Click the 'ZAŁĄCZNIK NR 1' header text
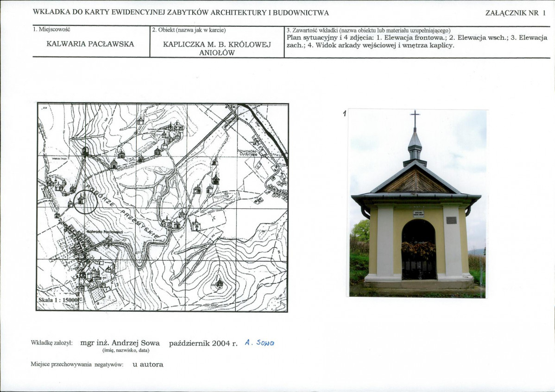 (x=512, y=13)
